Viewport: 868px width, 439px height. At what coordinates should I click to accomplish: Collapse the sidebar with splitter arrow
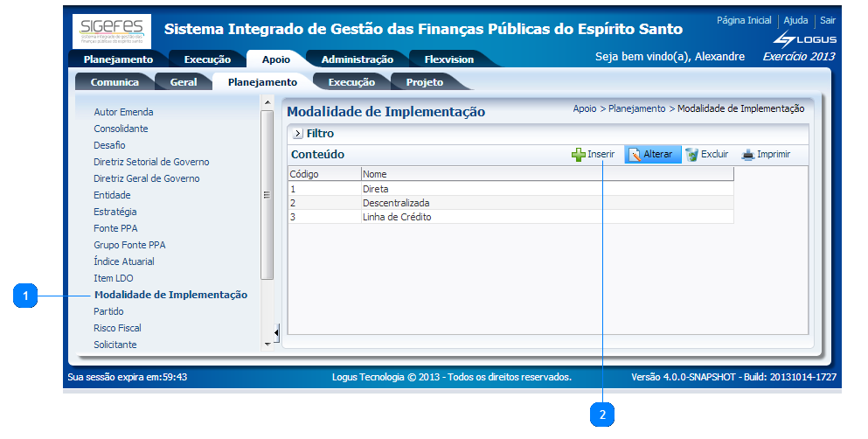point(277,332)
